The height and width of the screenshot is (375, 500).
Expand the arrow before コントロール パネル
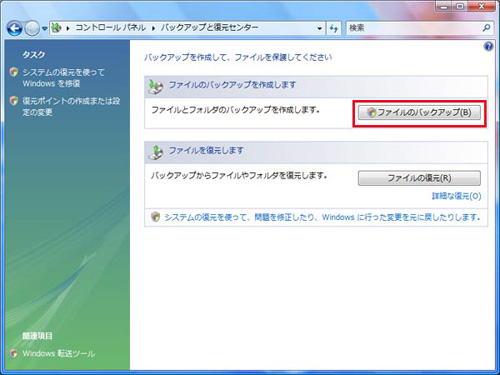point(68,29)
